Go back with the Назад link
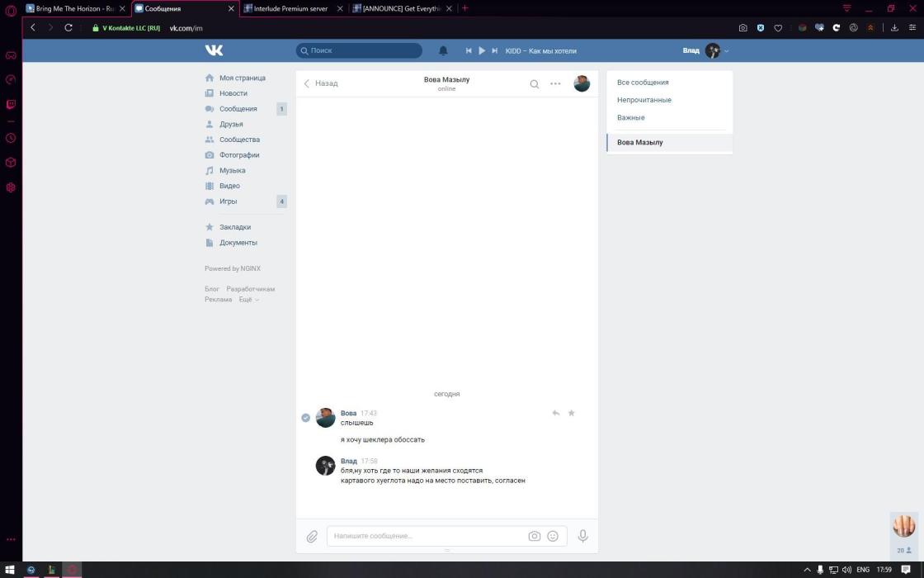 coord(321,83)
